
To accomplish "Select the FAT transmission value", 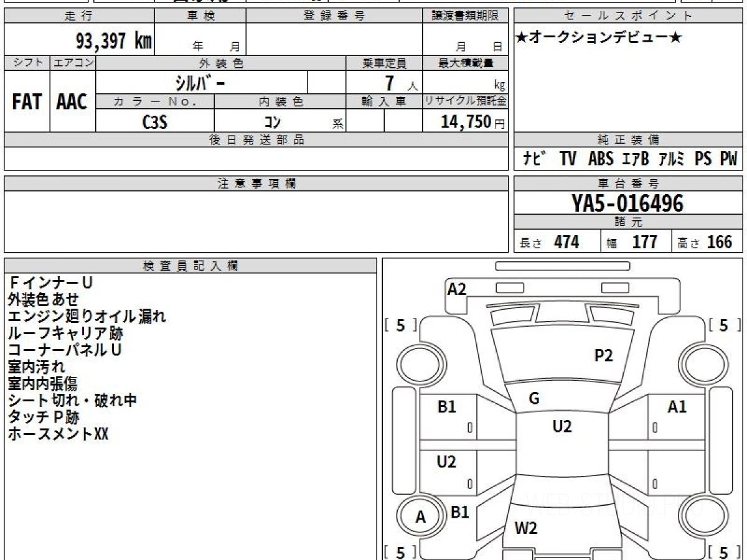I will click(27, 102).
